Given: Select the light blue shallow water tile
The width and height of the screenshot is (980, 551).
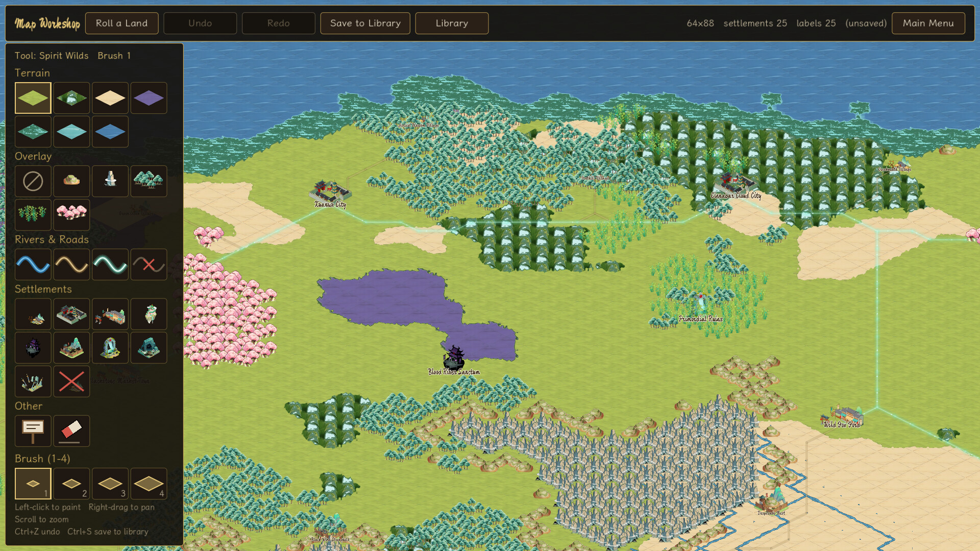Looking at the screenshot, I should 71,132.
